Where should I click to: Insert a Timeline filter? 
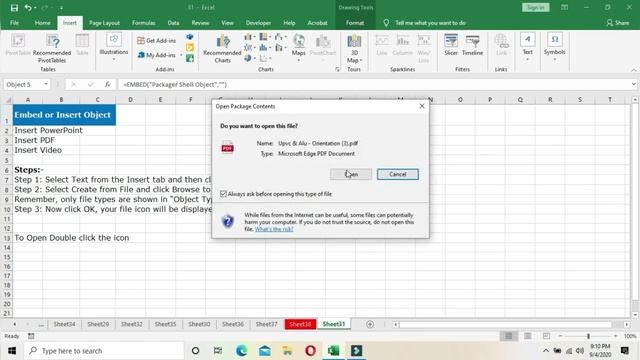click(x=472, y=45)
